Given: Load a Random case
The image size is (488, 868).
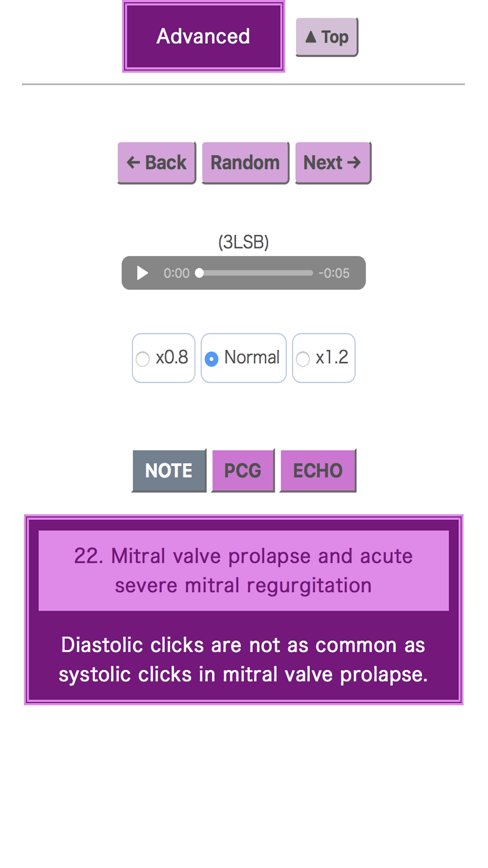Looking at the screenshot, I should coord(245,163).
